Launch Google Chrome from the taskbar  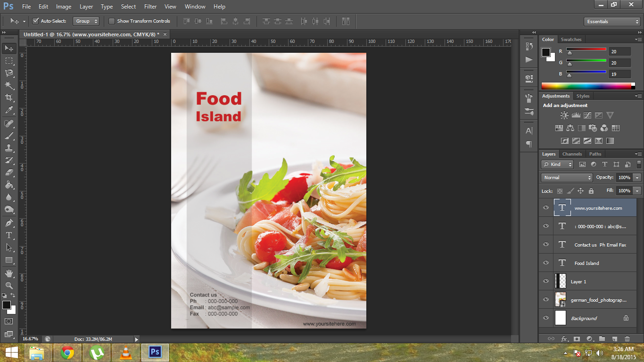coord(67,351)
